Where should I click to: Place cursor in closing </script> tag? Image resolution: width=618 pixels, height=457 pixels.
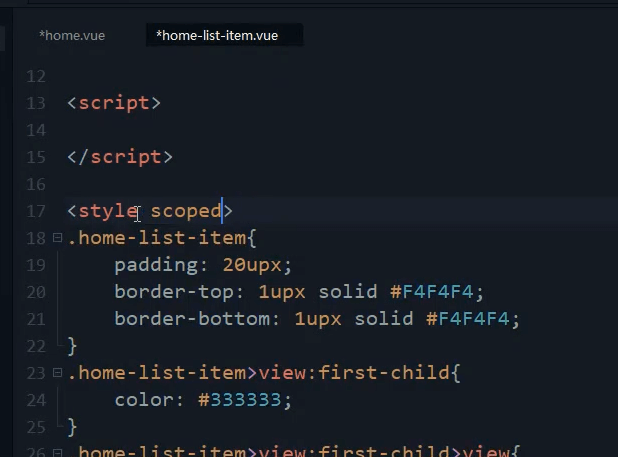tap(120, 157)
